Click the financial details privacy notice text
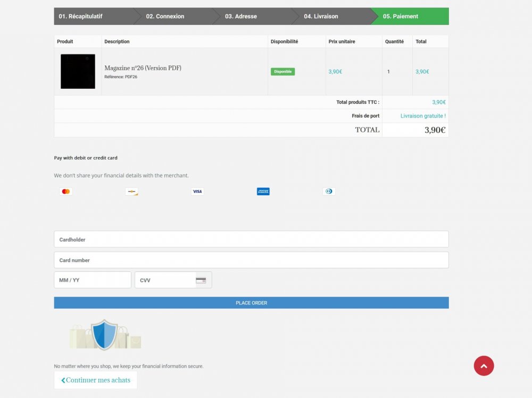 121,176
